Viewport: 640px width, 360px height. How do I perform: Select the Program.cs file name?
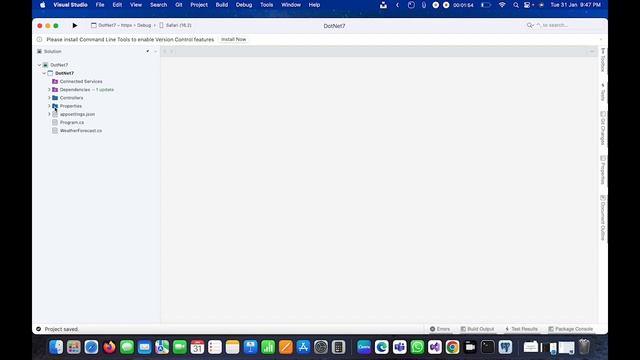point(72,122)
